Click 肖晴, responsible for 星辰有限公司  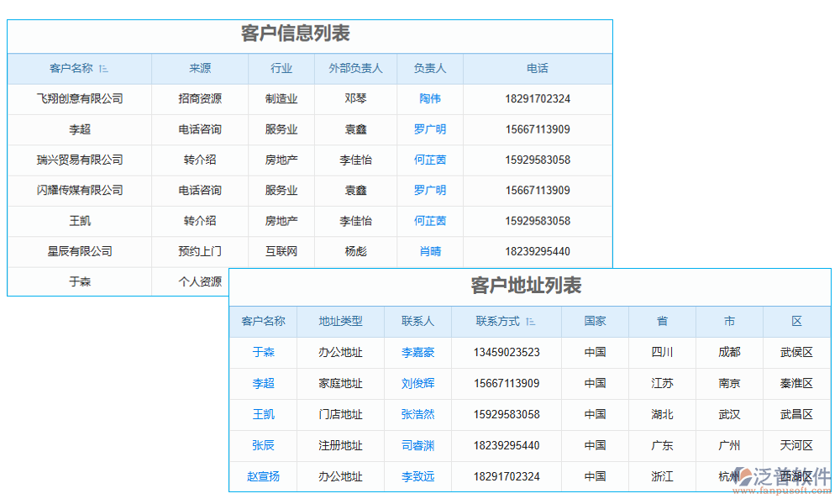pyautogui.click(x=430, y=251)
